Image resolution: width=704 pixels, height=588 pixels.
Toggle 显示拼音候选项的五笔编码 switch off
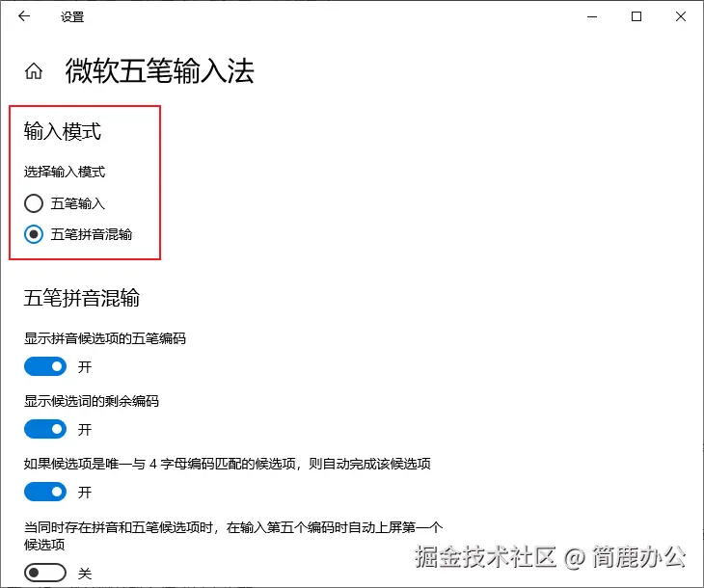click(45, 366)
